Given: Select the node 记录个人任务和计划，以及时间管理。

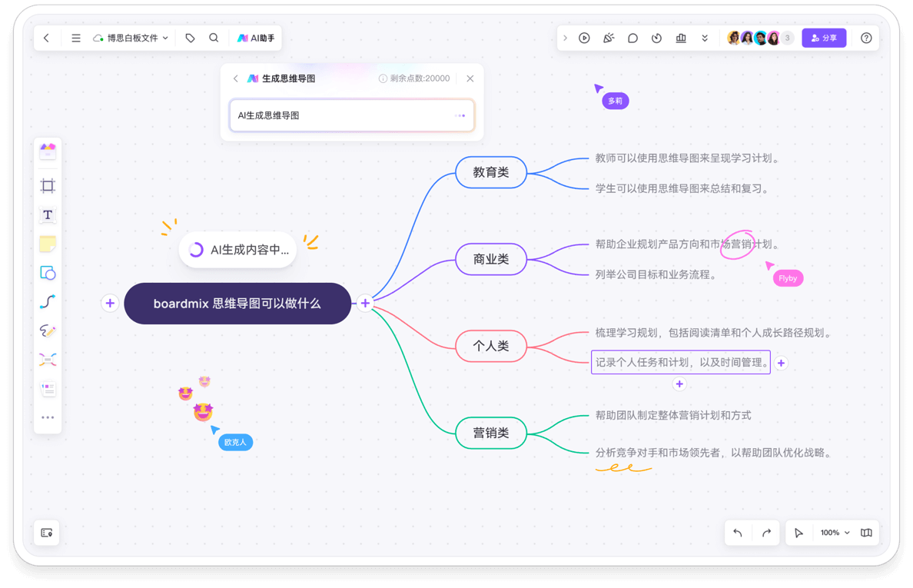Looking at the screenshot, I should pos(681,362).
